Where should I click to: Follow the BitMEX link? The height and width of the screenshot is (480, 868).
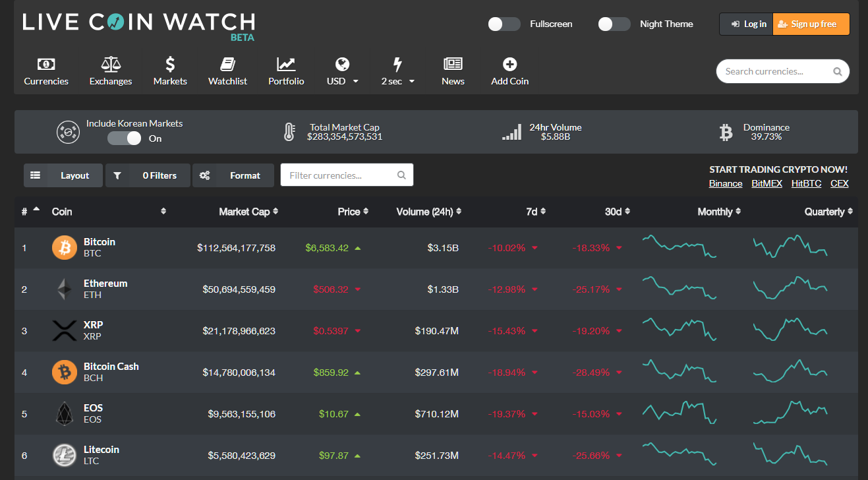pos(767,183)
